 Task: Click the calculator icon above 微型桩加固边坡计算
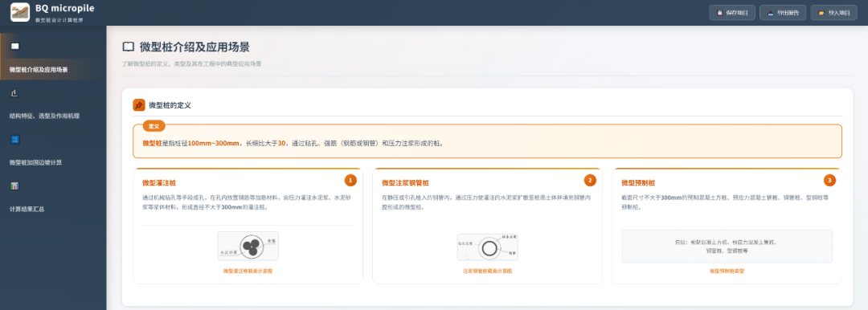14,140
